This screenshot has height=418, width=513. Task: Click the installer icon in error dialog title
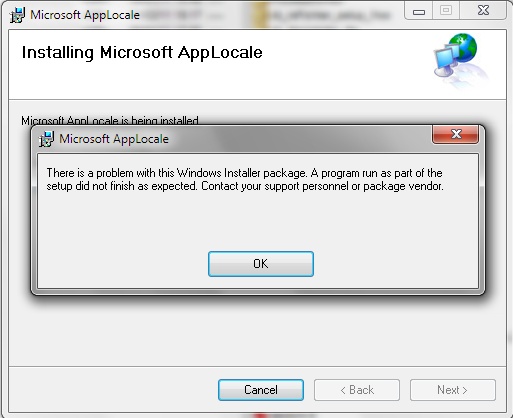(x=46, y=139)
